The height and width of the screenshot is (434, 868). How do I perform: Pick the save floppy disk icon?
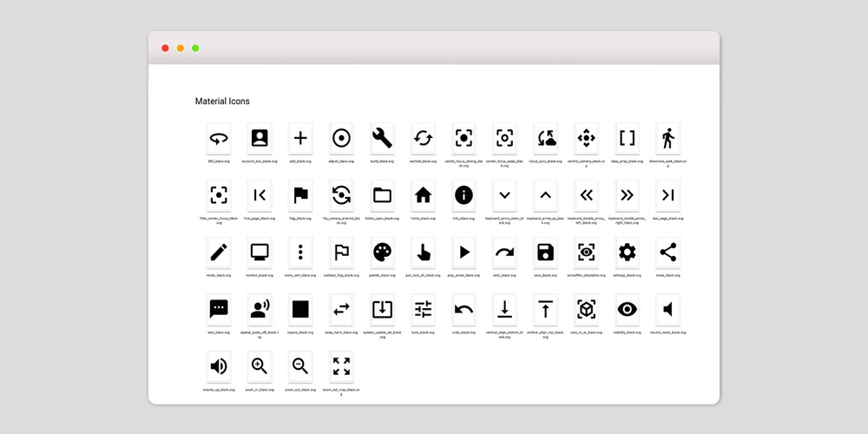click(546, 253)
